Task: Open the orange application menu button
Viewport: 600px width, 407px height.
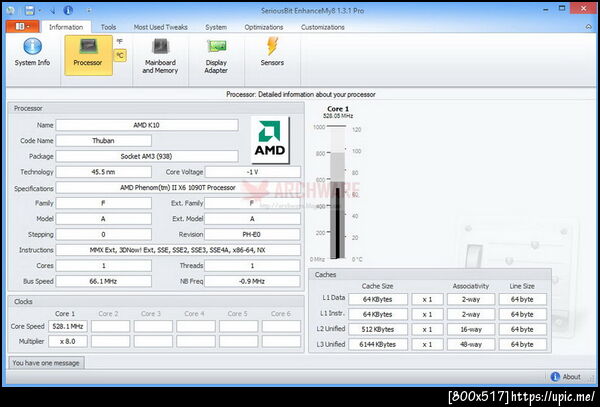Action: coord(22,26)
